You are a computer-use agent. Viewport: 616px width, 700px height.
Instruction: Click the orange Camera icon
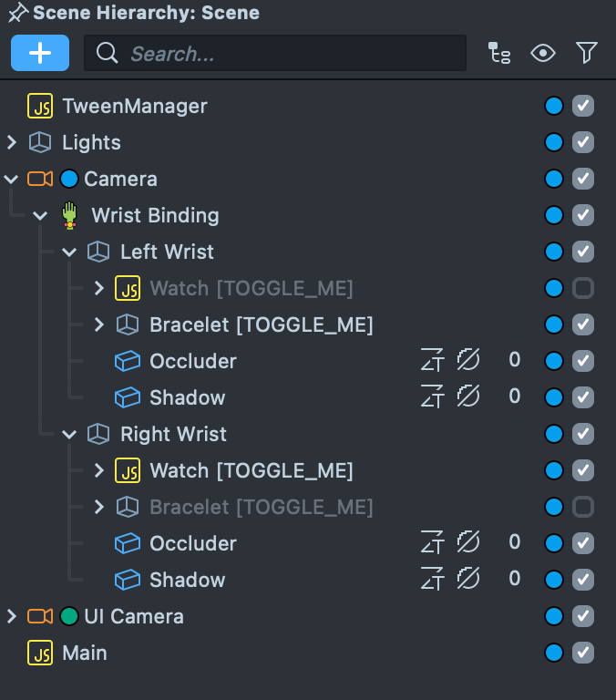click(40, 179)
